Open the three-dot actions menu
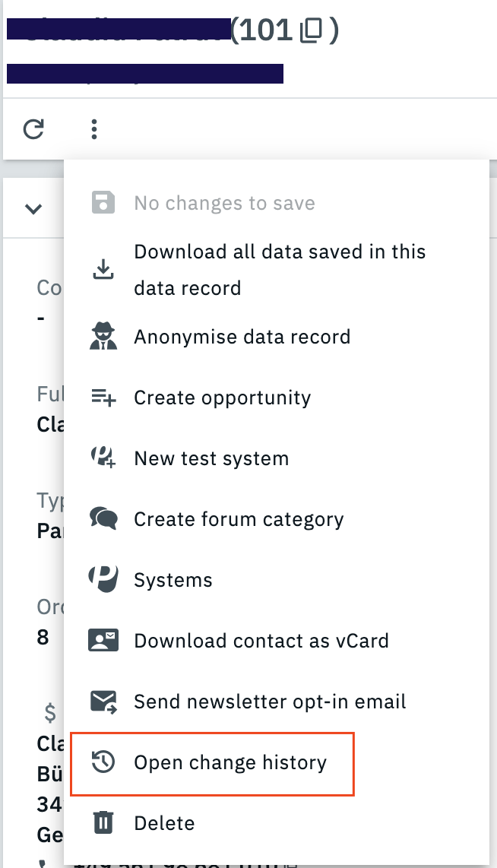The image size is (497, 868). 93,129
